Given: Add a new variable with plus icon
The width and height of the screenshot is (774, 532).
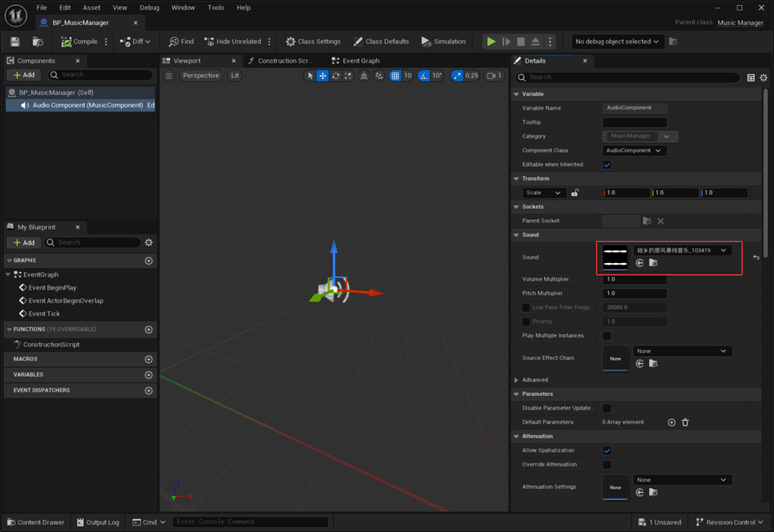Looking at the screenshot, I should [149, 375].
